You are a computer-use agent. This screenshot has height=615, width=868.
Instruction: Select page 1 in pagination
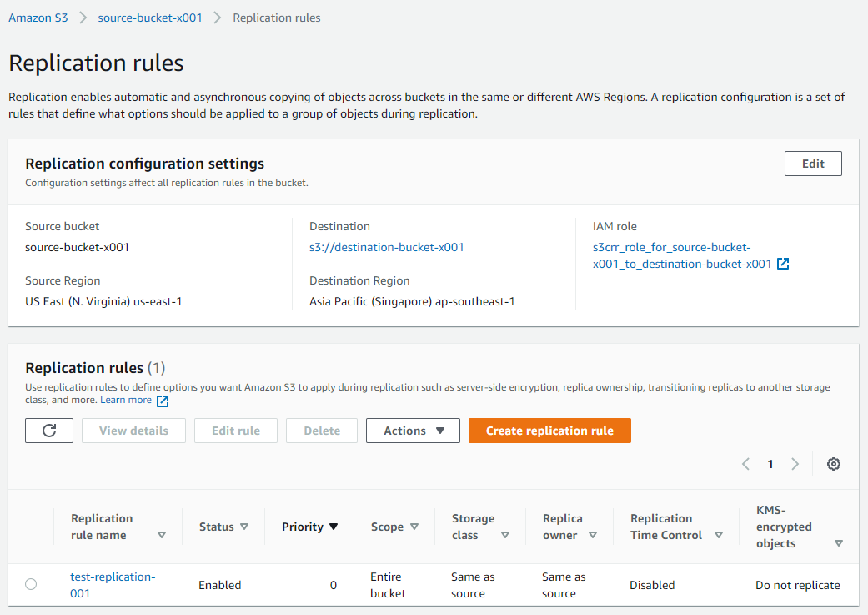(770, 464)
